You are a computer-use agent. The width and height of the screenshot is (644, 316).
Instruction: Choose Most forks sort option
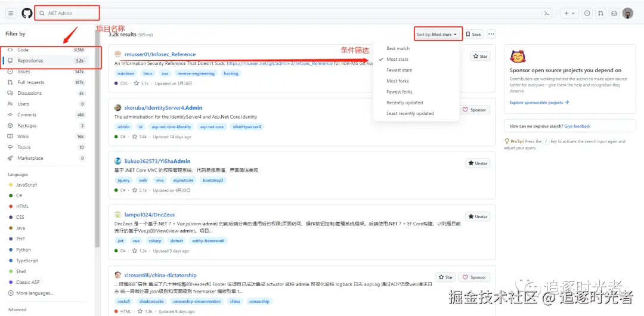416,81
